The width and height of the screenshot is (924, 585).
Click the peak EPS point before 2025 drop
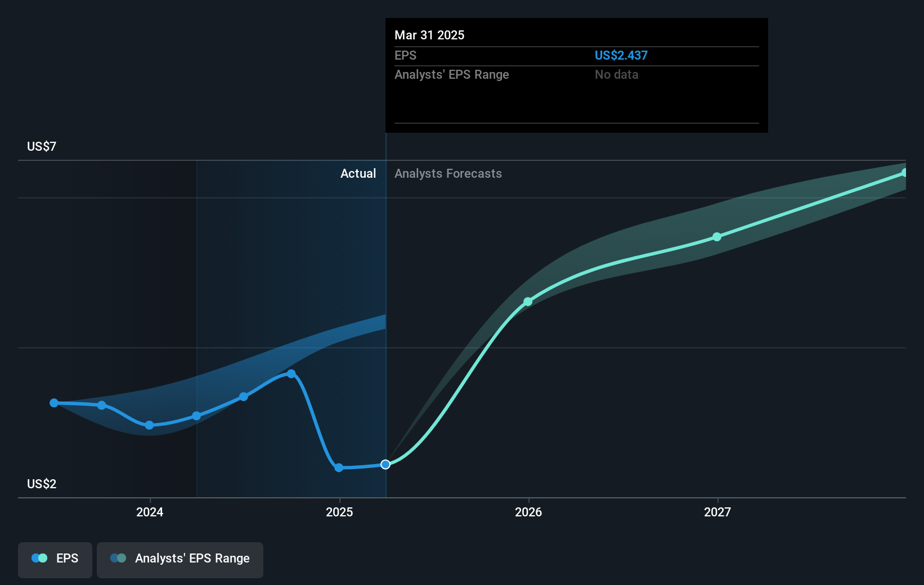point(291,373)
